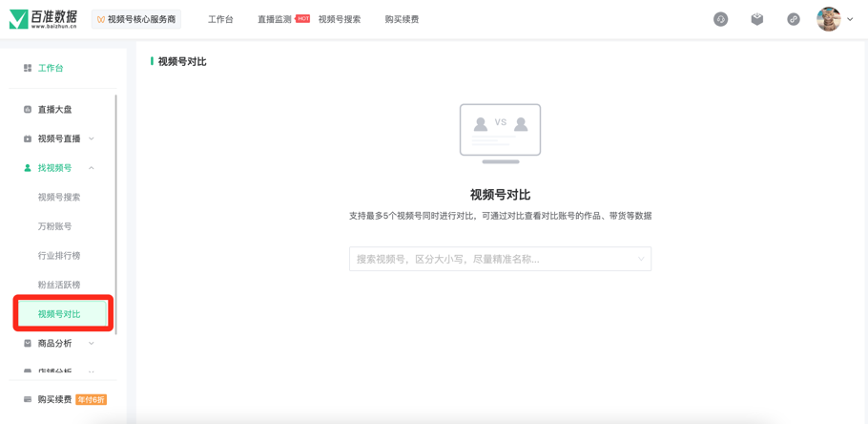Open sidebar submenu 视频号搜索

(59, 198)
